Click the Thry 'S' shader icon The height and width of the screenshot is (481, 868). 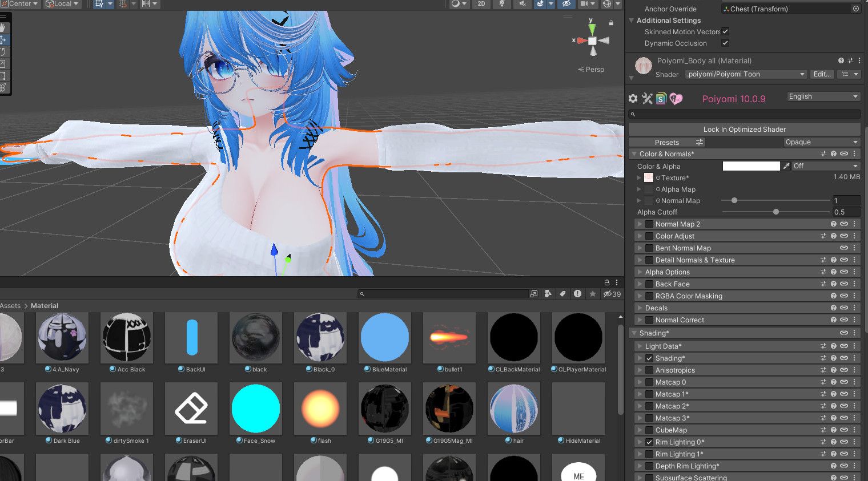pos(661,99)
